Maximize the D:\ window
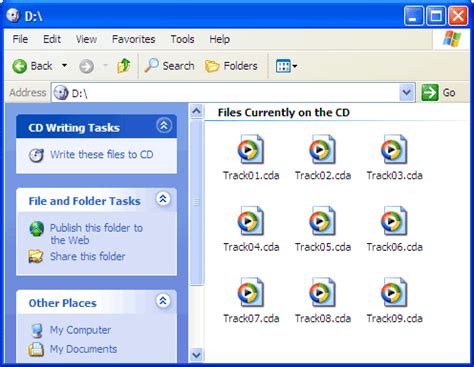Image resolution: width=474 pixels, height=367 pixels. click(x=436, y=16)
